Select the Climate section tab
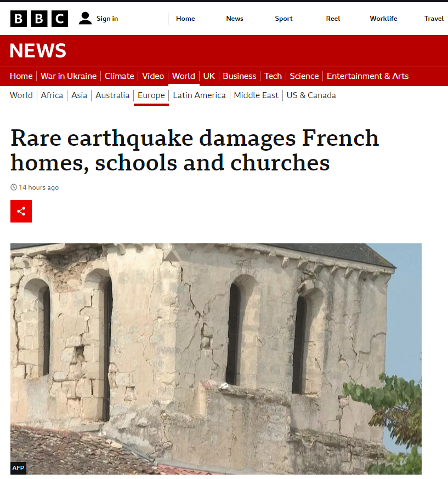The height and width of the screenshot is (479, 448). point(119,76)
